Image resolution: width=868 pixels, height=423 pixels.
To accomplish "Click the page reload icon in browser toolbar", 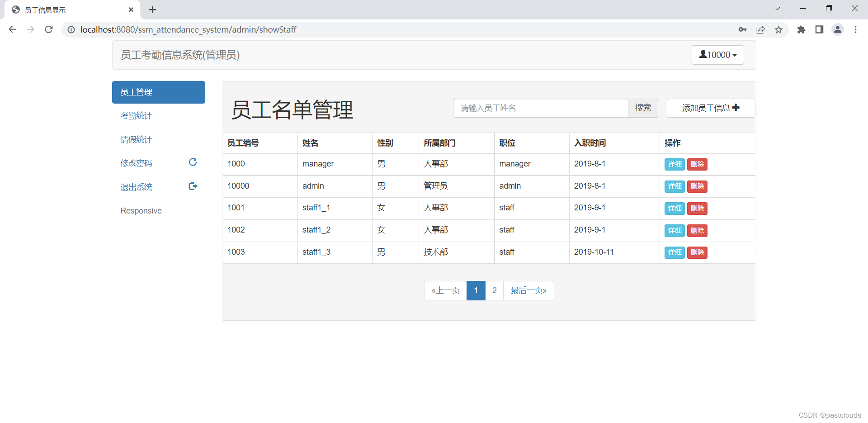I will coord(48,29).
